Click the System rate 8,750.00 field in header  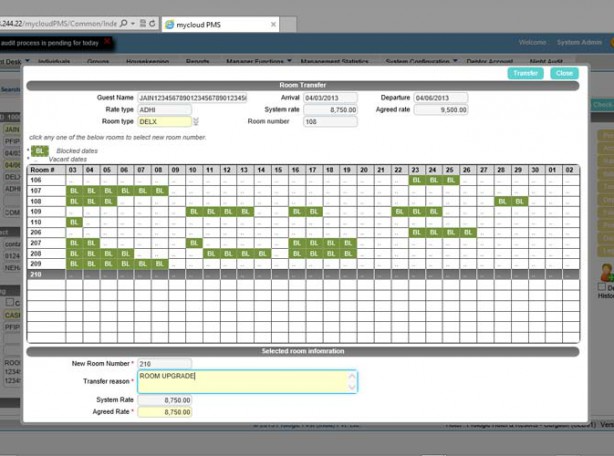(x=330, y=110)
